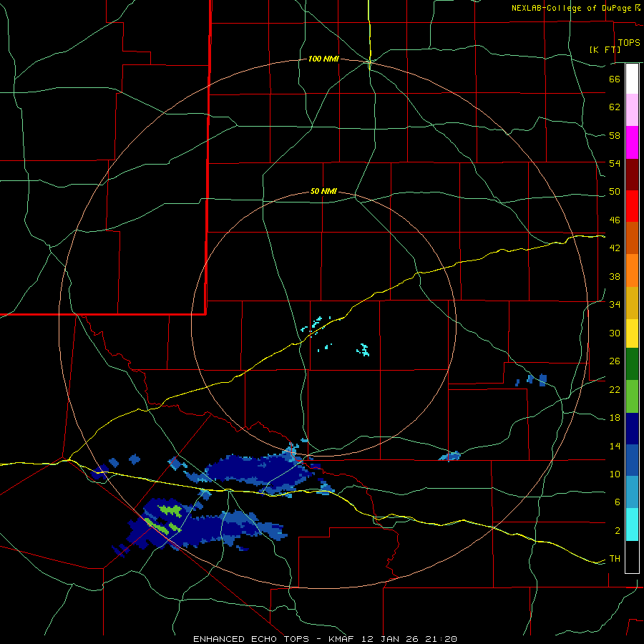Select the "38" scale value
This screenshot has width=644, height=644.
[x=615, y=276]
